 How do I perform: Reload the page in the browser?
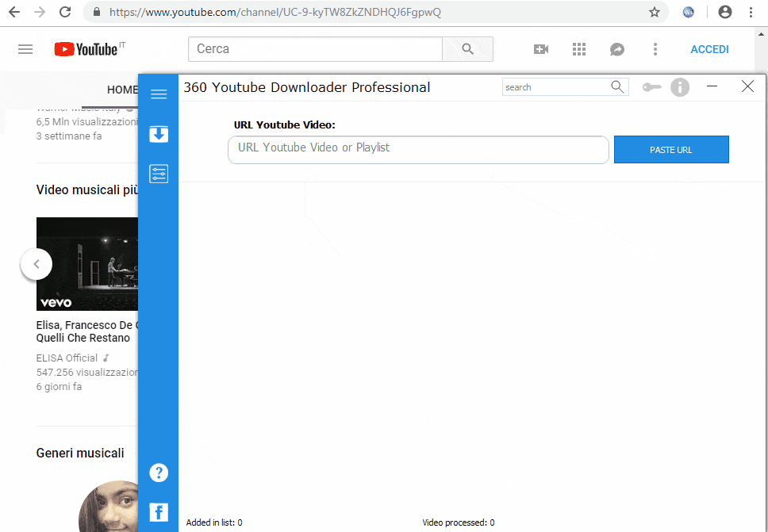(65, 12)
